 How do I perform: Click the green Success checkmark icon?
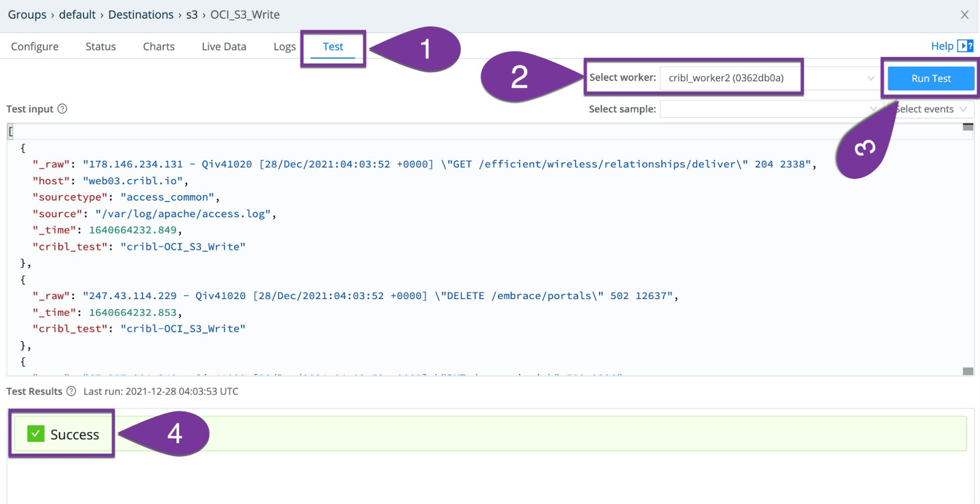(x=36, y=434)
